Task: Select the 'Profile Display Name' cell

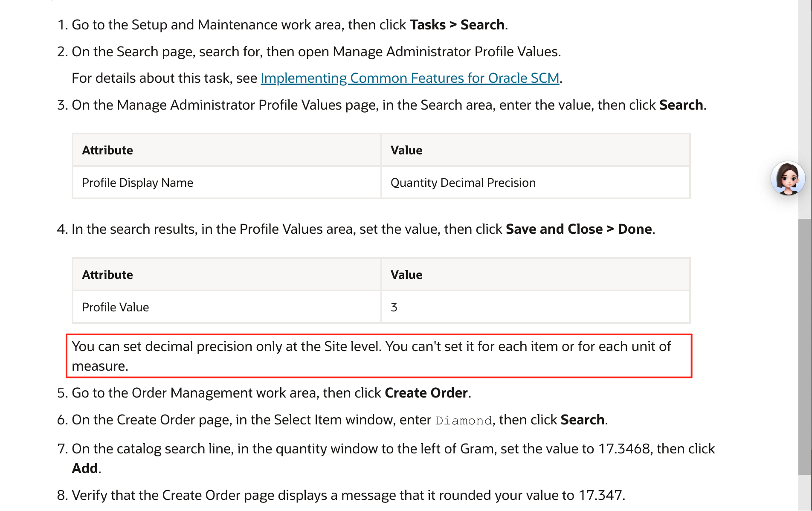Action: click(226, 183)
